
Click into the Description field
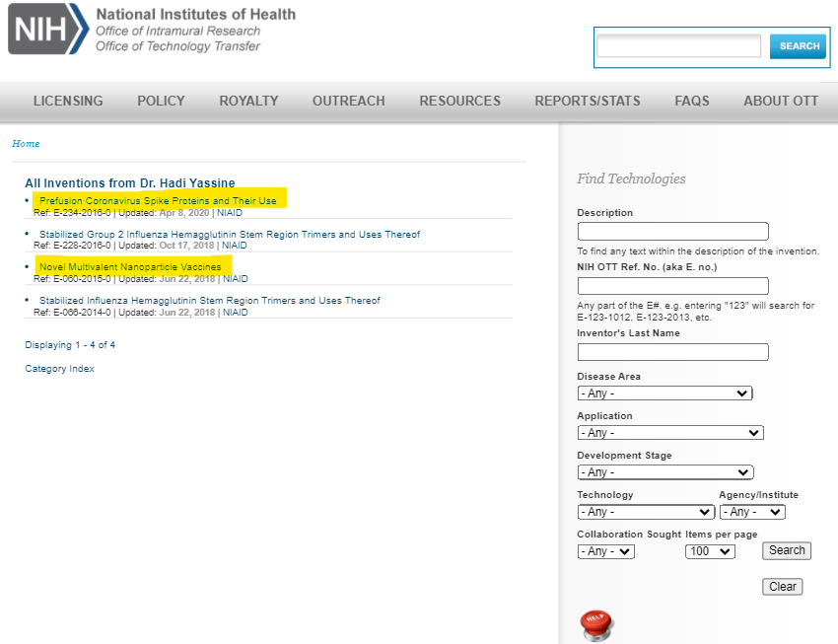[672, 232]
